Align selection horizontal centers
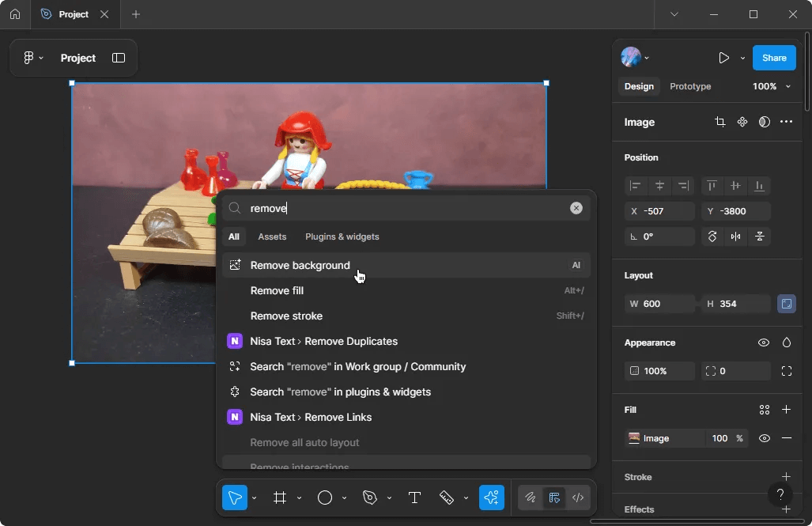The image size is (812, 526). tap(659, 186)
